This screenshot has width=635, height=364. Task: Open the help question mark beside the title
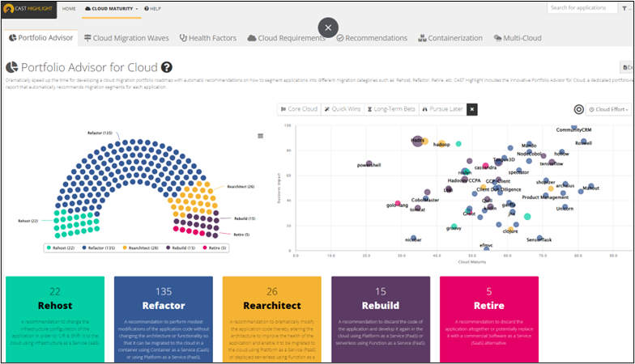[x=166, y=68]
